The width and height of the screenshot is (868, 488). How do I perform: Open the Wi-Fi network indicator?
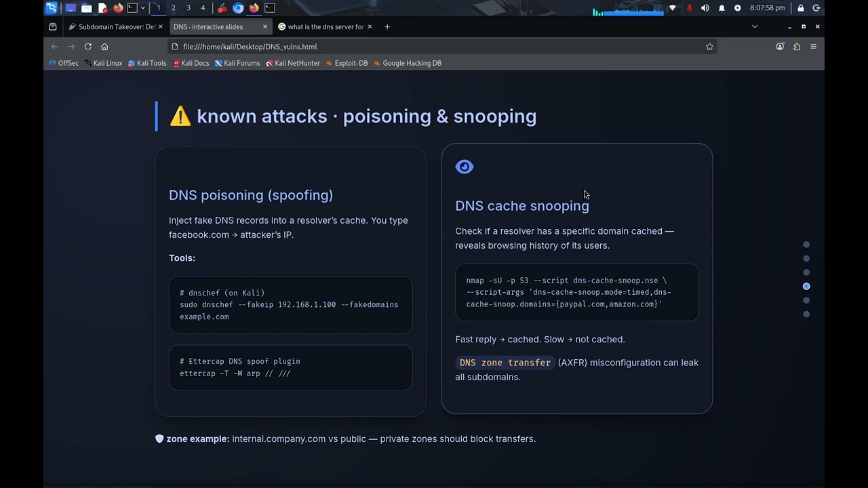(673, 8)
